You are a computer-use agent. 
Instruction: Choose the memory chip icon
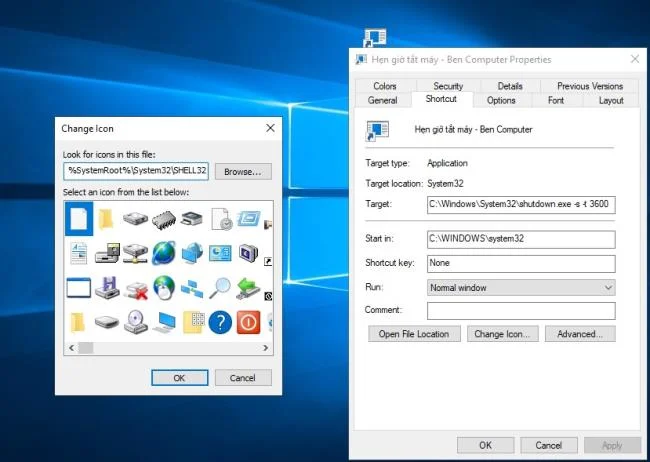(x=163, y=219)
